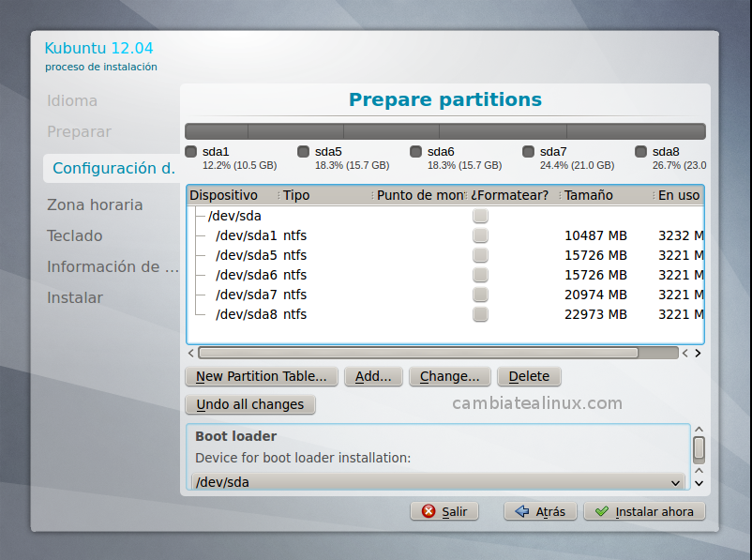
Task: Click the left arrow at scrollbar start
Action: click(191, 354)
